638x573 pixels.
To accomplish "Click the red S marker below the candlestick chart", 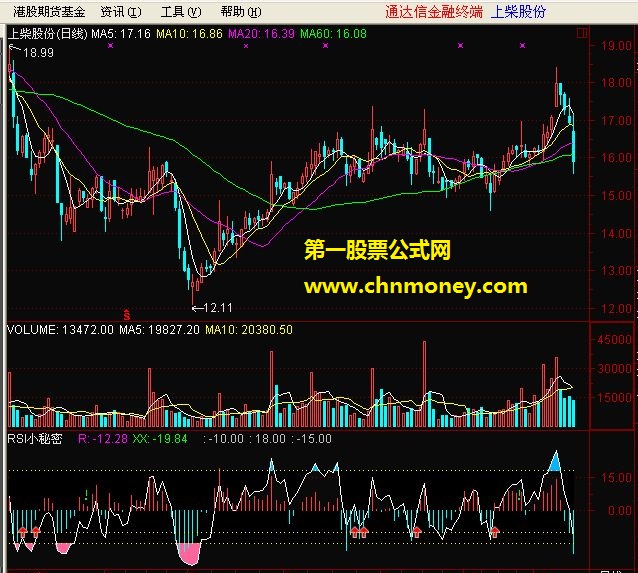I will [x=127, y=315].
